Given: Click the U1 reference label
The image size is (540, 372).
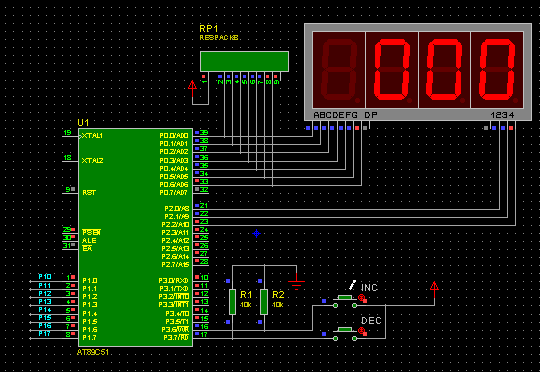Looking at the screenshot, I should 83,123.
